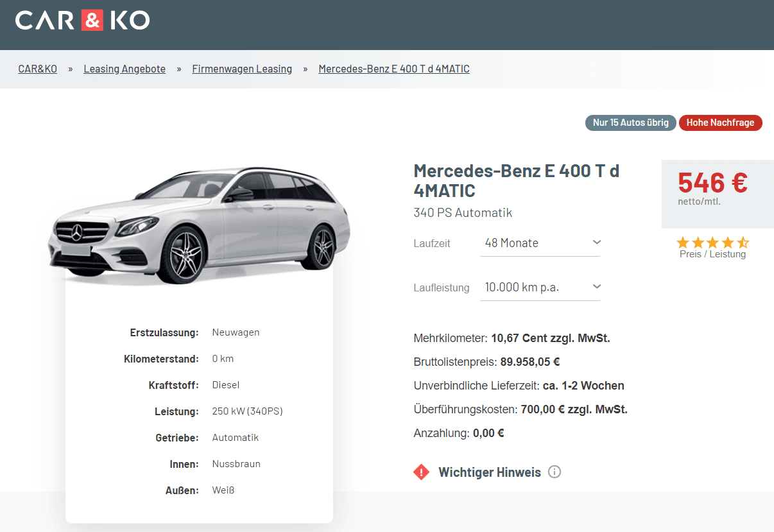Click the Erstzulassung value Neuwagen

point(236,332)
